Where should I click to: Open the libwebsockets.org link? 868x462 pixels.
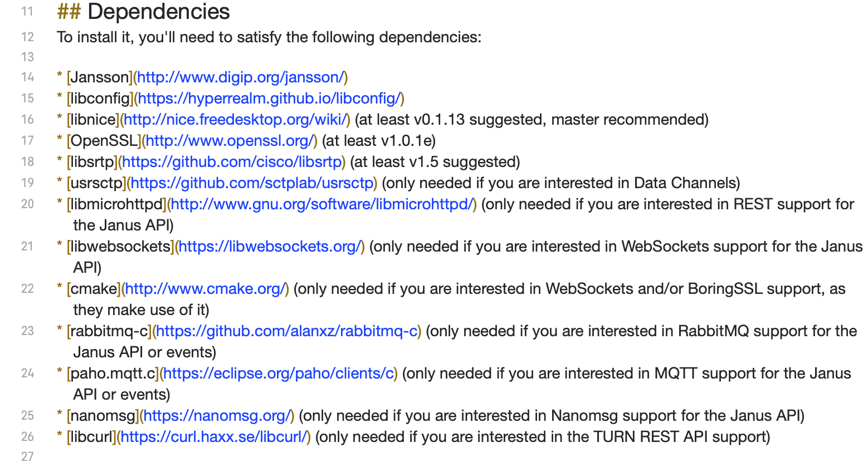pyautogui.click(x=270, y=247)
